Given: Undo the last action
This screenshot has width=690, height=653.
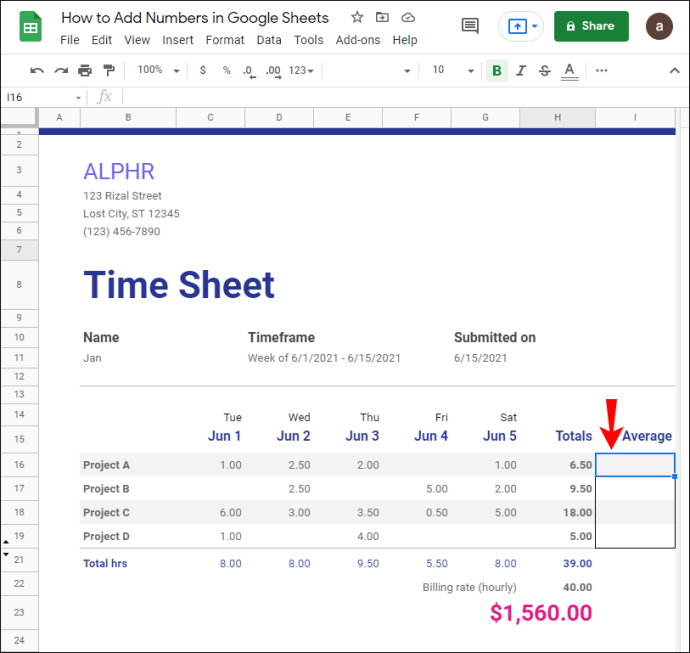Looking at the screenshot, I should (37, 70).
